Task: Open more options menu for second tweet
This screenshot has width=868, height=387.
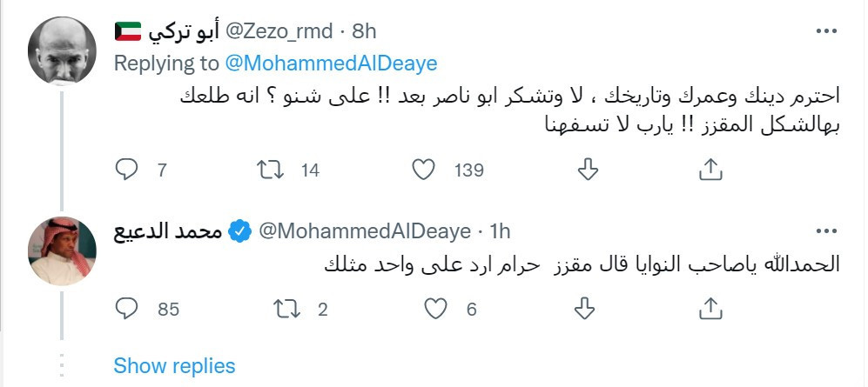Action: 826,231
